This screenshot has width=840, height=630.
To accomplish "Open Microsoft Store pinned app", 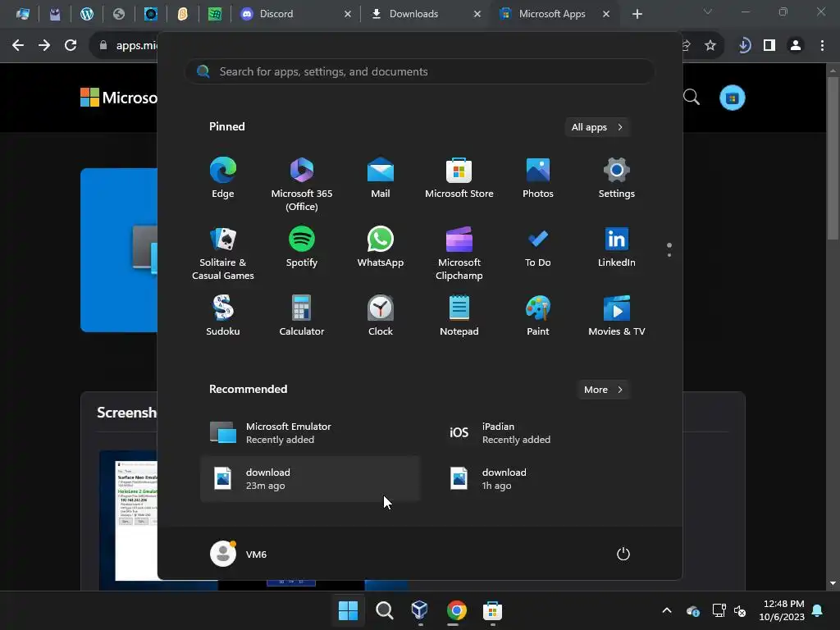I will [x=459, y=178].
